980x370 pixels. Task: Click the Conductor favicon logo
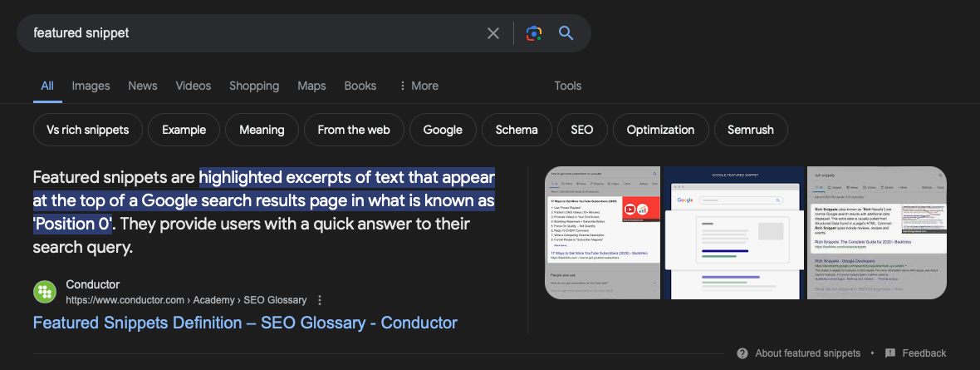coord(45,292)
